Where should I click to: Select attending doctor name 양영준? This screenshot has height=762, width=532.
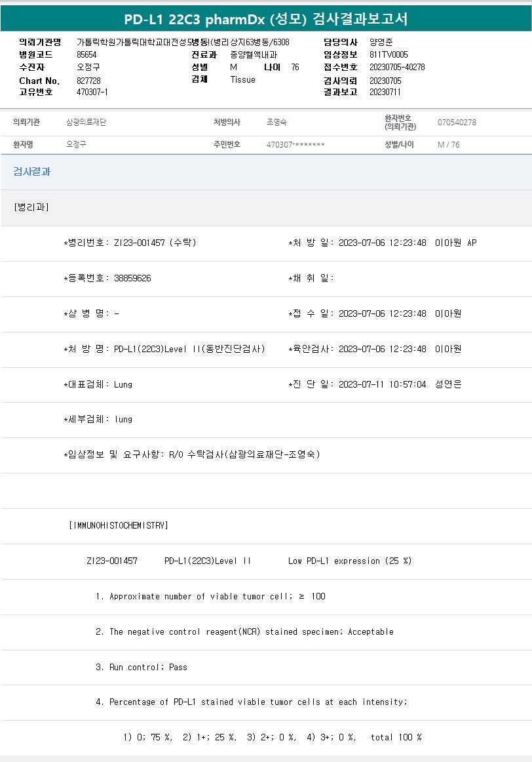pos(381,42)
